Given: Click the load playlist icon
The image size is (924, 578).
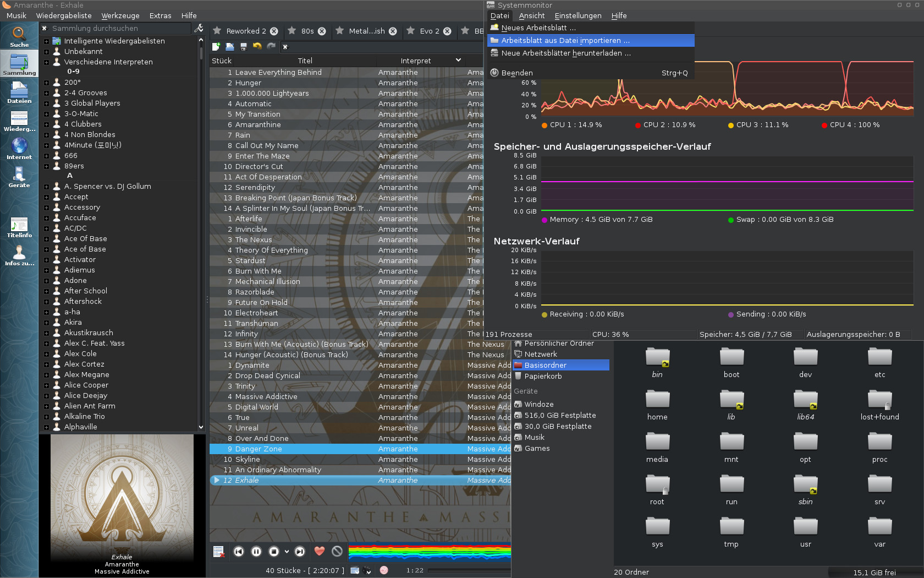Looking at the screenshot, I should coord(230,47).
